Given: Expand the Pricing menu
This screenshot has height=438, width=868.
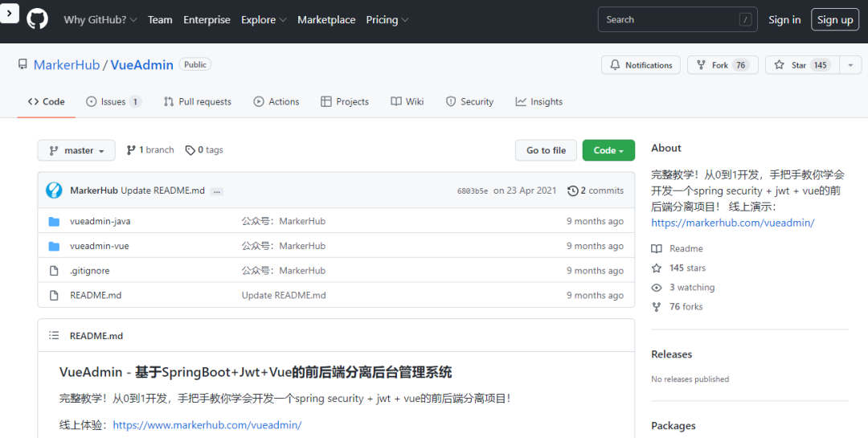Looking at the screenshot, I should (x=387, y=19).
